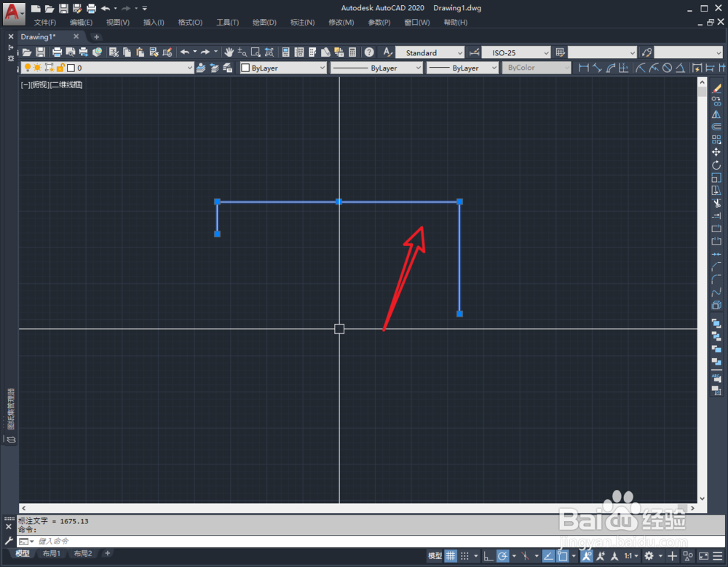The image size is (728, 567).
Task: Open the annotation scale 1:1 dropdown
Action: [x=631, y=556]
